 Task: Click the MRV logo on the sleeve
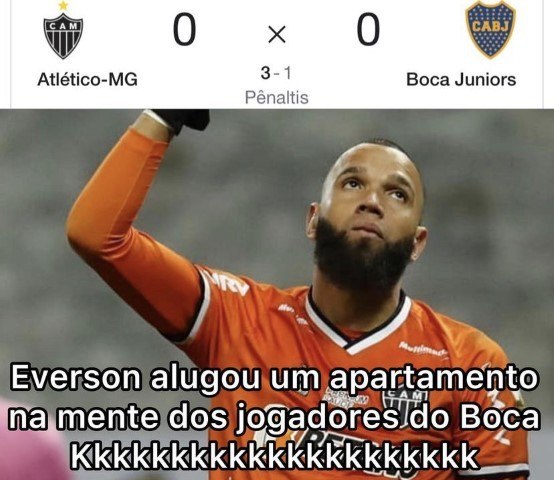click(231, 282)
